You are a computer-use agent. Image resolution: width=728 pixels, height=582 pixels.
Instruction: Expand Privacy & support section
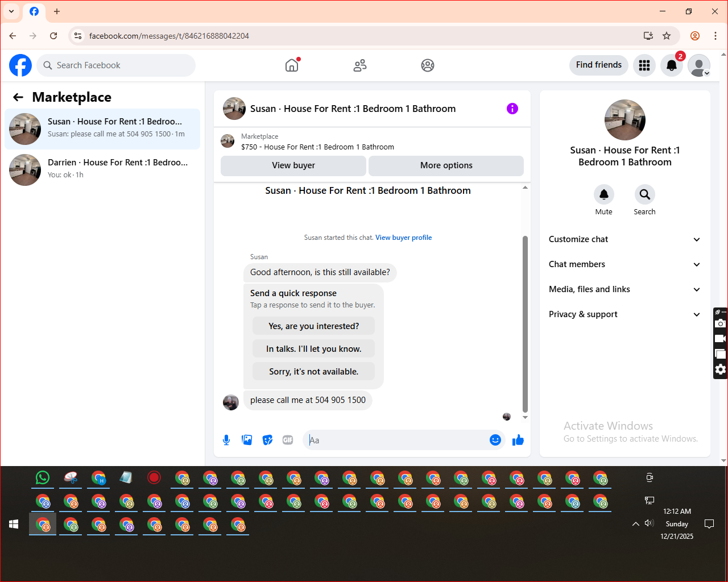tap(625, 314)
